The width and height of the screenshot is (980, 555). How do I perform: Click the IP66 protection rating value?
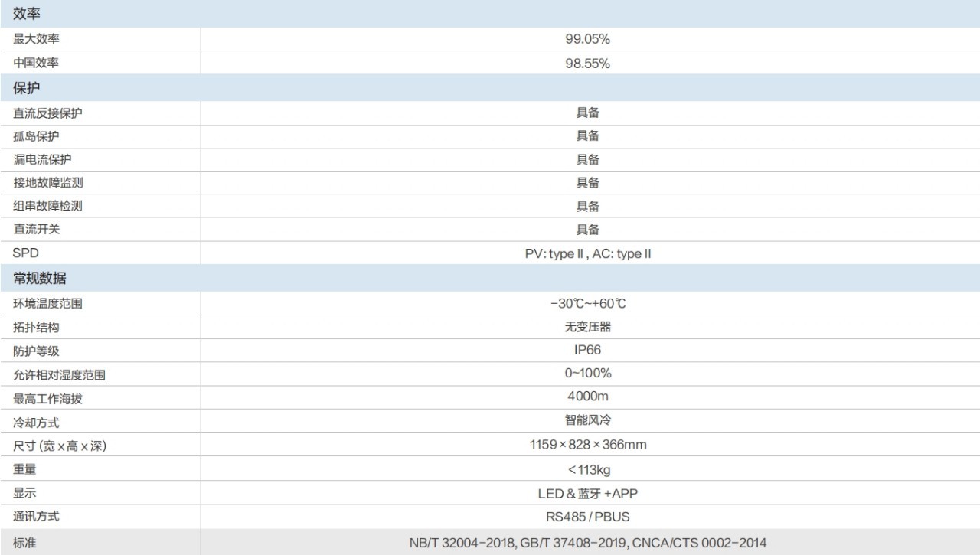pos(587,350)
